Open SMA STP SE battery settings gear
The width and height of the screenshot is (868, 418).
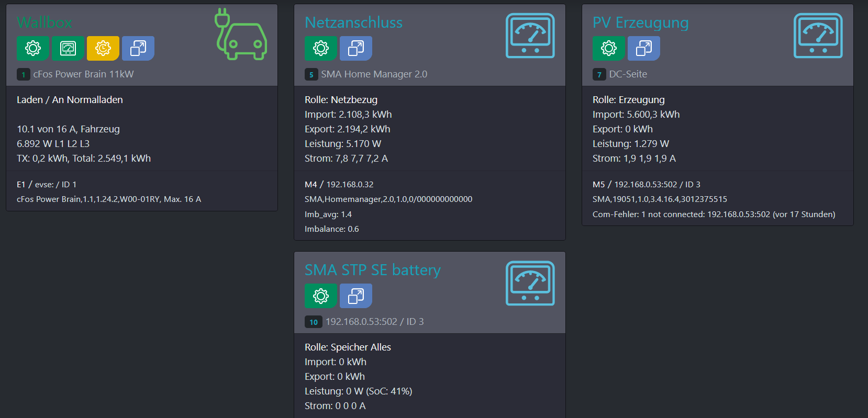pos(320,296)
